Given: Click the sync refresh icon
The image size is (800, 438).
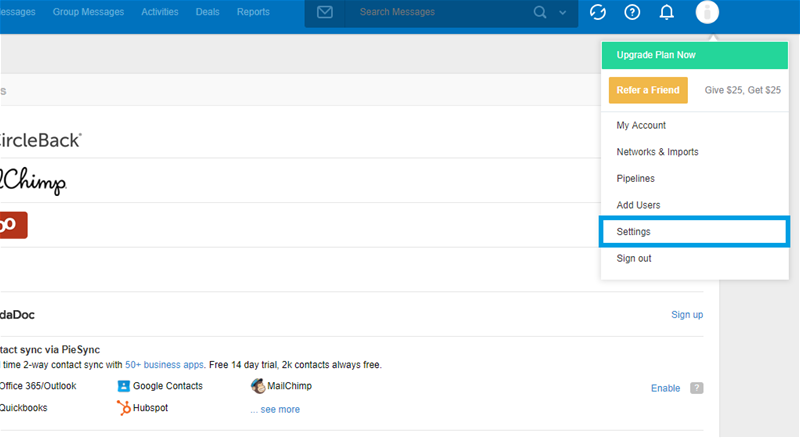Looking at the screenshot, I should 597,12.
